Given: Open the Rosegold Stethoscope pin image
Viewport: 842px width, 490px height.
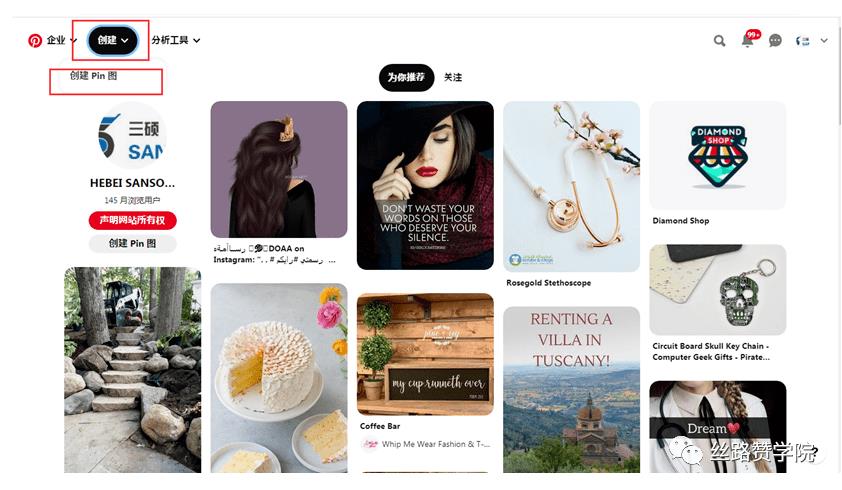Looking at the screenshot, I should [571, 186].
